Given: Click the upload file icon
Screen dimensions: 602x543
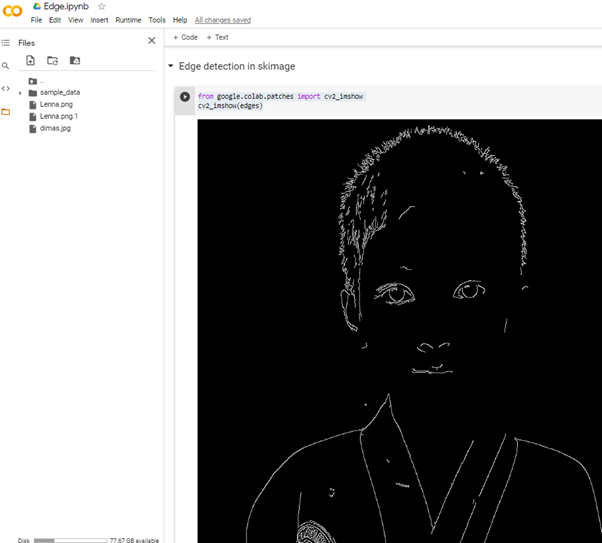Looking at the screenshot, I should [30, 61].
